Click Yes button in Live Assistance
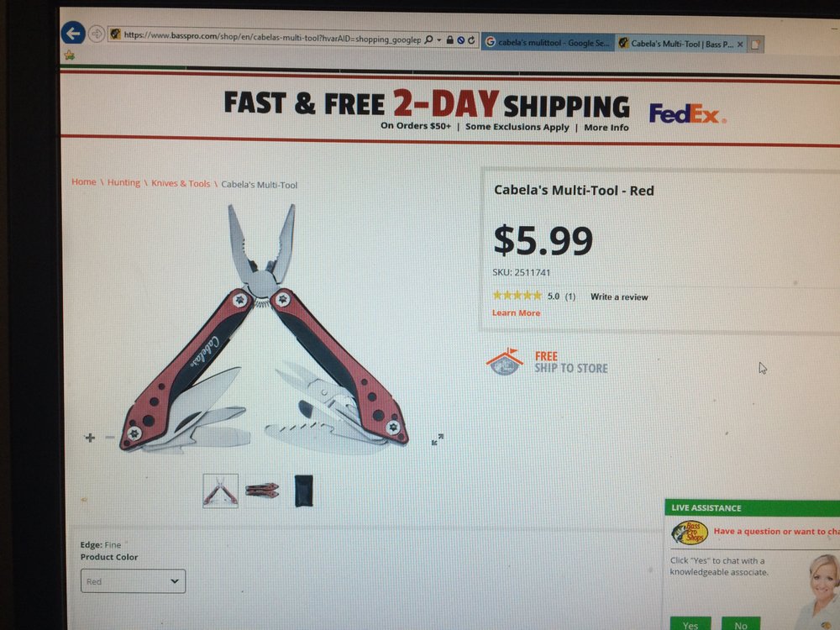The width and height of the screenshot is (840, 630). (x=690, y=624)
